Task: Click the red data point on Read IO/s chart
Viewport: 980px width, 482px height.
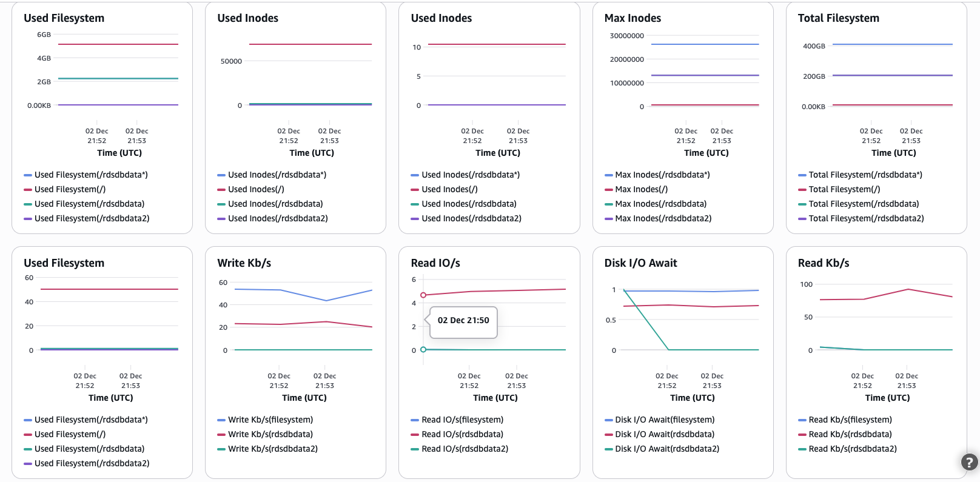Action: coord(423,295)
